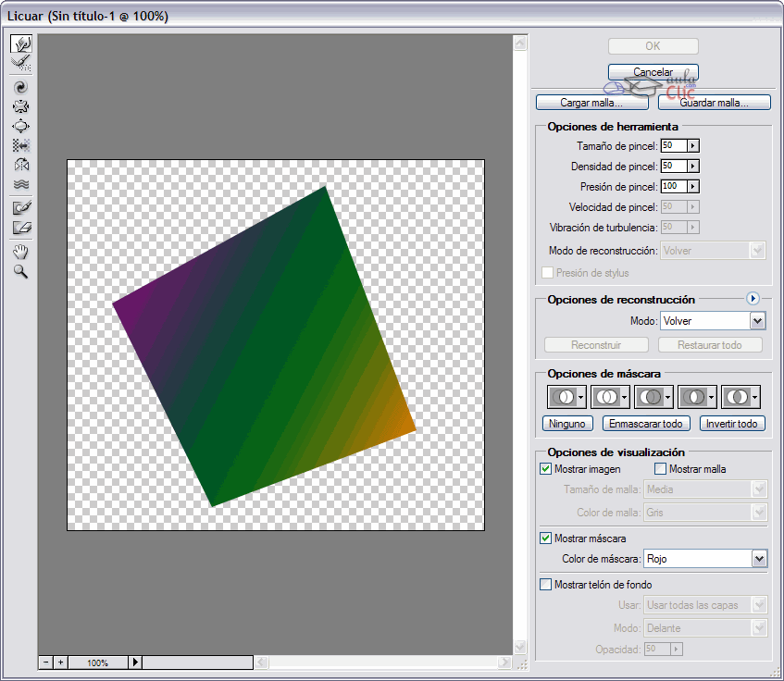Viewport: 784px width, 681px height.
Task: Expand the Tamaño de pincel slider arrow
Action: coord(692,146)
